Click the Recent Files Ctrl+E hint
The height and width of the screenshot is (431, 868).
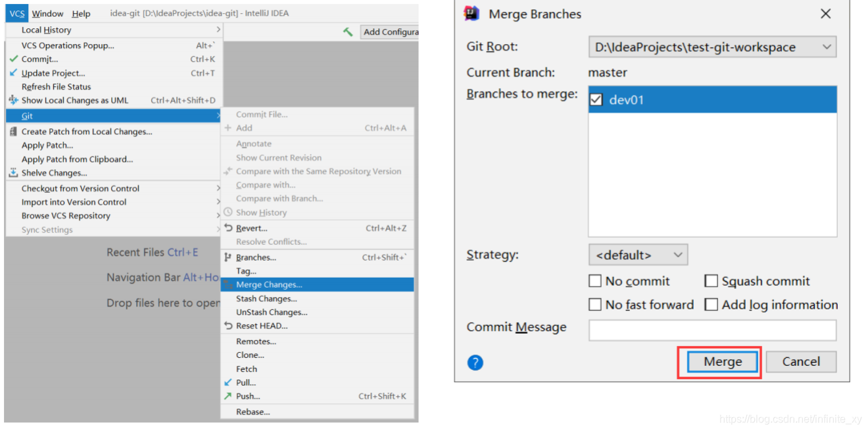pyautogui.click(x=153, y=253)
